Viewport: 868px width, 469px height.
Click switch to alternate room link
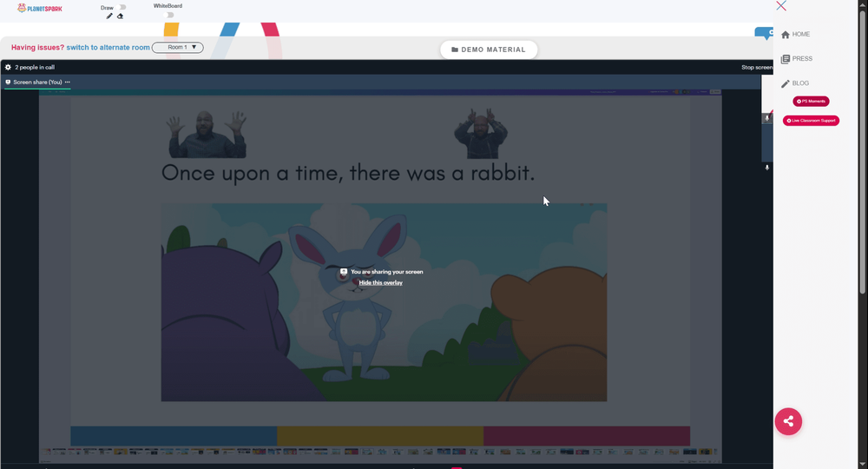point(108,48)
